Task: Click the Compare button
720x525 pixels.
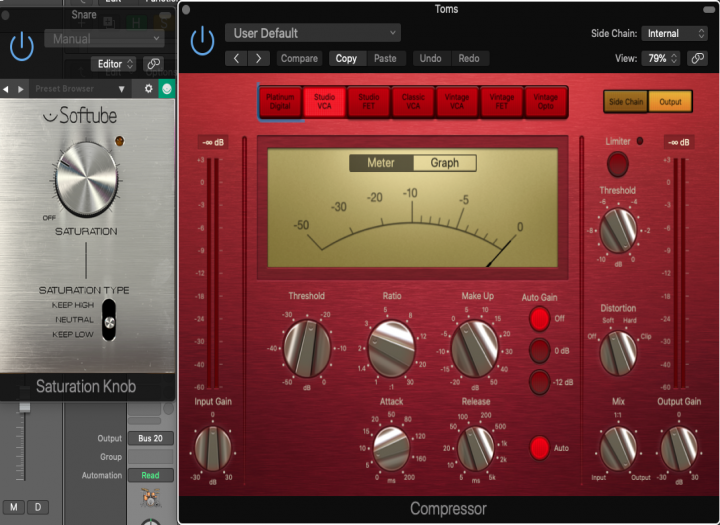Action: coord(299,58)
